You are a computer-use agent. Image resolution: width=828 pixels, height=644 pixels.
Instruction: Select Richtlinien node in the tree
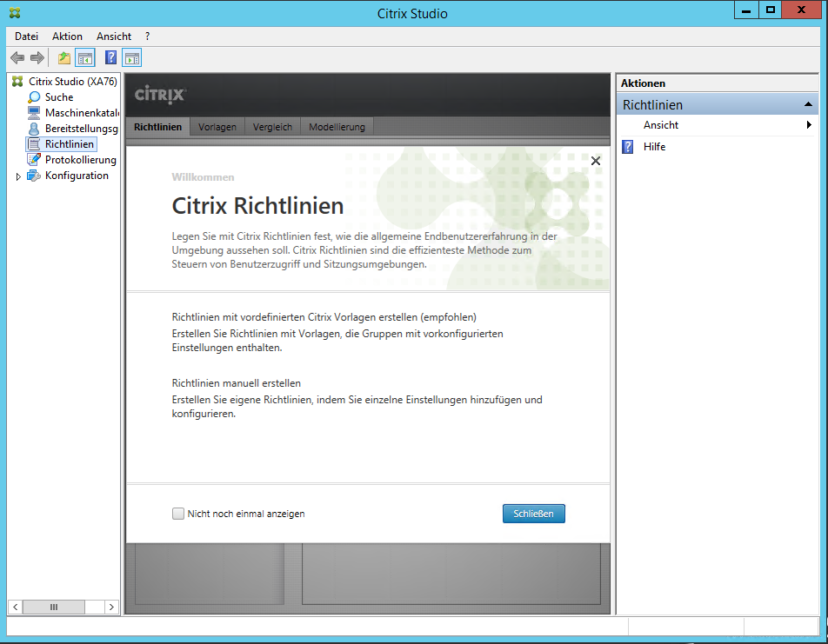click(70, 144)
